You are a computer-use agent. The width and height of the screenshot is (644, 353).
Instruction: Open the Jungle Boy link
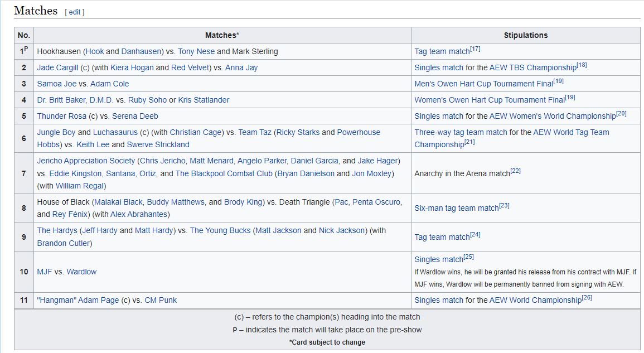click(x=56, y=132)
